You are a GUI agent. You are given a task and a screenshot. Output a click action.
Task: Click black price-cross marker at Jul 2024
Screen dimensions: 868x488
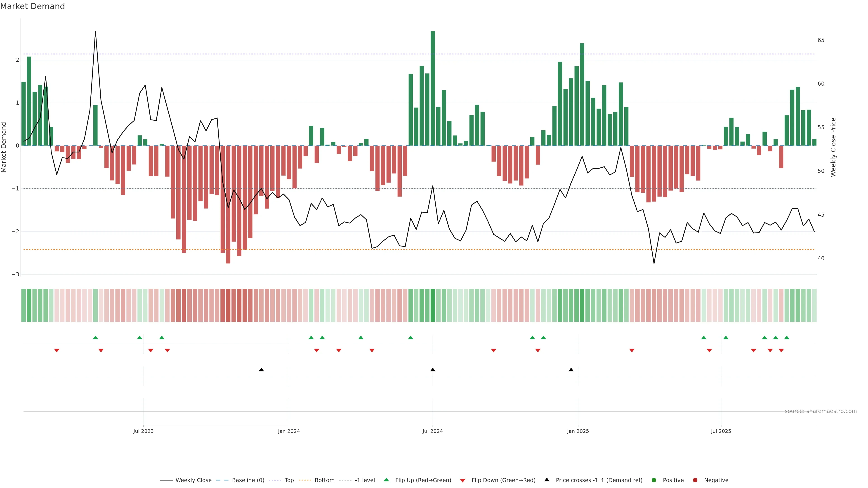433,370
